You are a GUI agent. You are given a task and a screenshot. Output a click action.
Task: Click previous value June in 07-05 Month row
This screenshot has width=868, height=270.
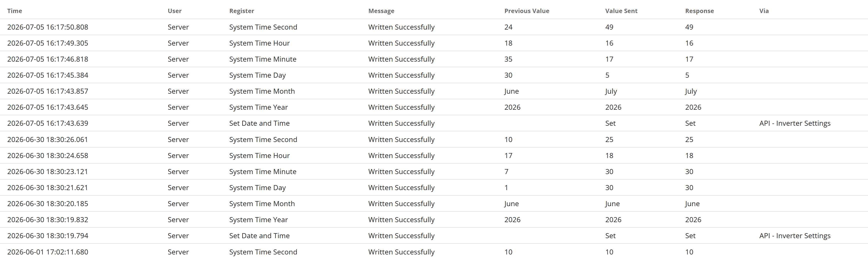(x=511, y=91)
